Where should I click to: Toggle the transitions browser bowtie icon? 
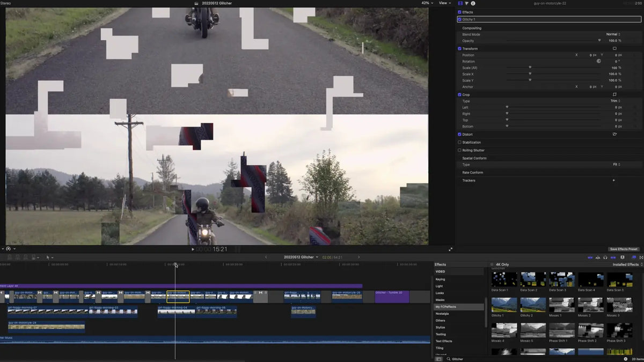pos(641,257)
